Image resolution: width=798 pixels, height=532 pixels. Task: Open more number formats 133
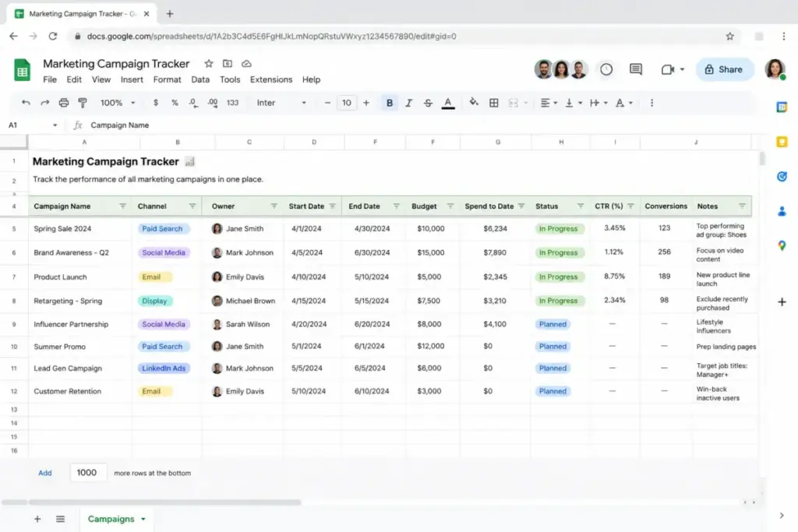tap(232, 103)
